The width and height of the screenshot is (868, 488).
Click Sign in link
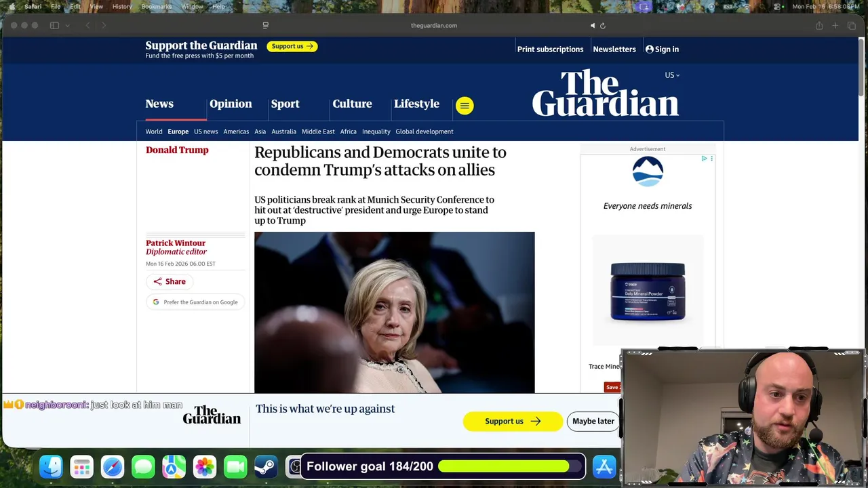pos(662,49)
